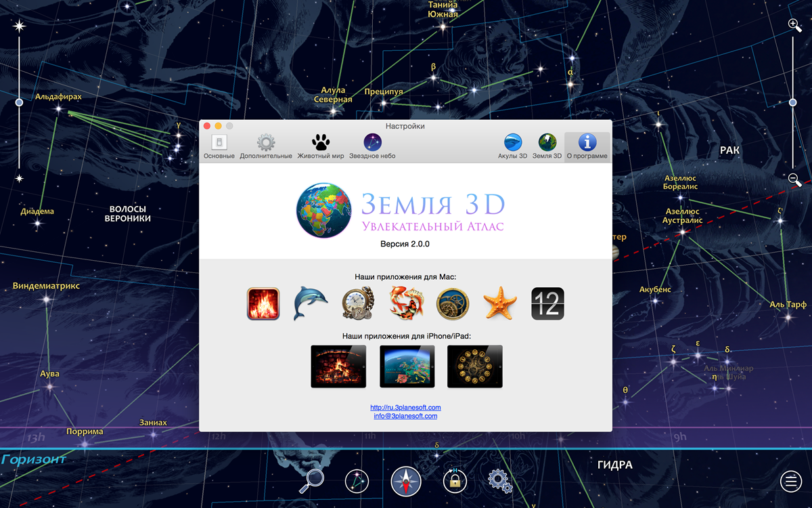The image size is (812, 508).
Task: Select the Заниах star label
Action: 153,423
